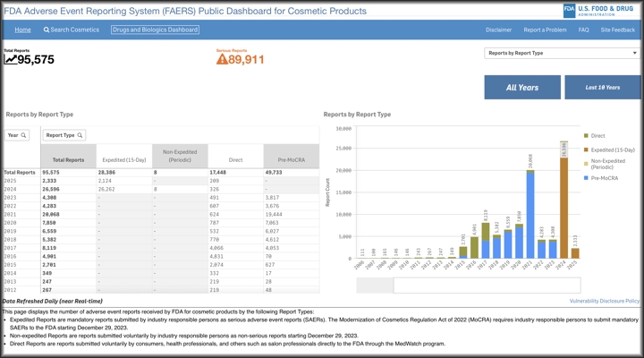This screenshot has width=644, height=358.
Task: Sort table by Total Reports column header
Action: tap(69, 160)
